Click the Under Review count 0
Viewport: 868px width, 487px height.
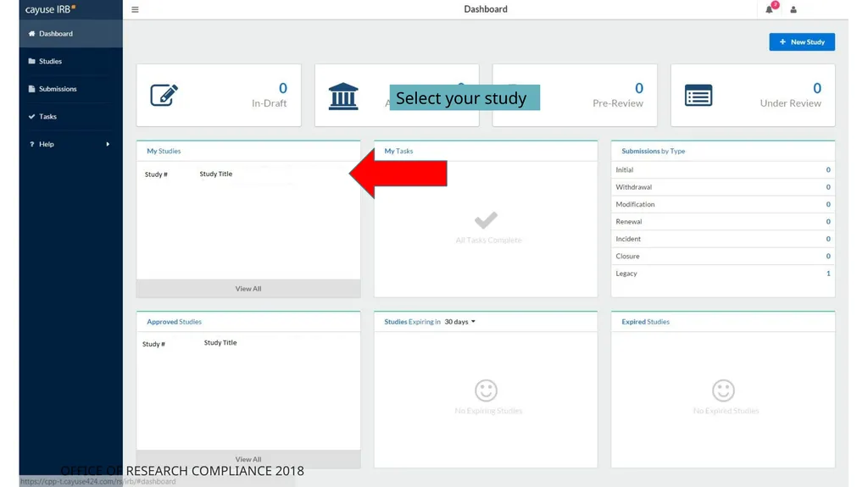click(817, 88)
